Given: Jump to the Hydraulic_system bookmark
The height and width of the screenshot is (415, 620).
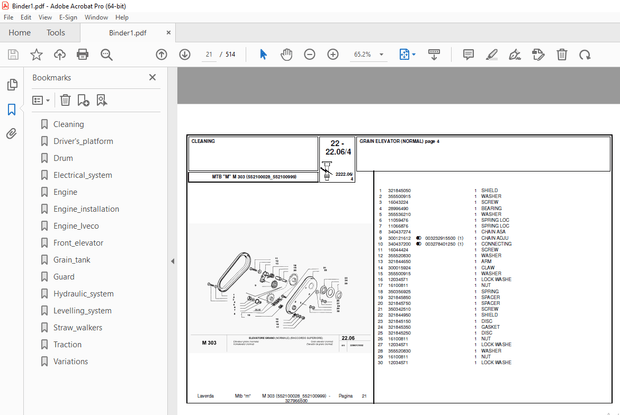Looking at the screenshot, I should pyautogui.click(x=83, y=294).
